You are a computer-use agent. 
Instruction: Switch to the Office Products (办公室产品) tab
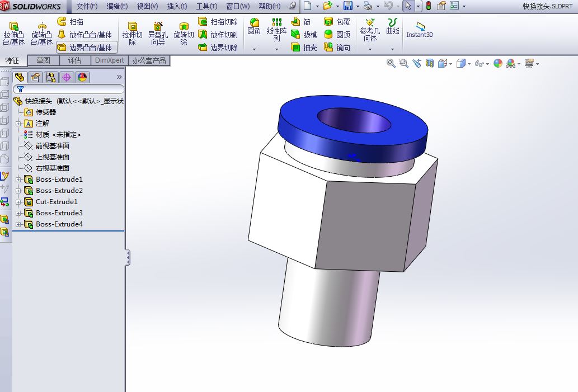click(x=149, y=60)
